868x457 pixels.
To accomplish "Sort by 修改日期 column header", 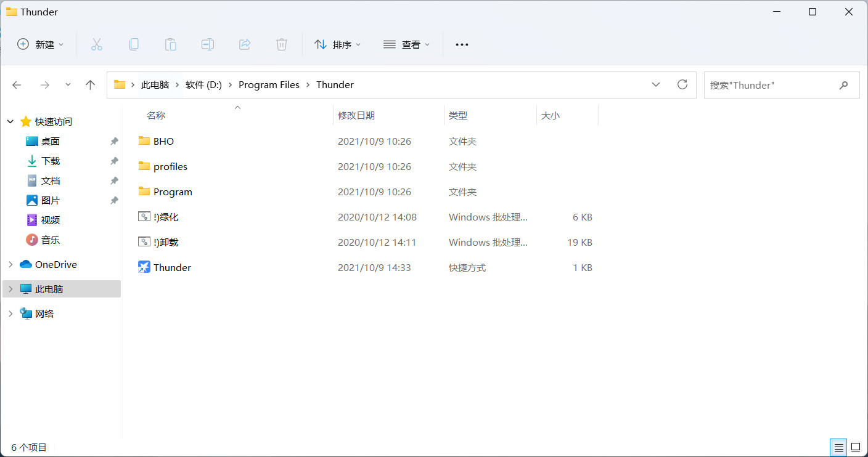I will click(356, 115).
